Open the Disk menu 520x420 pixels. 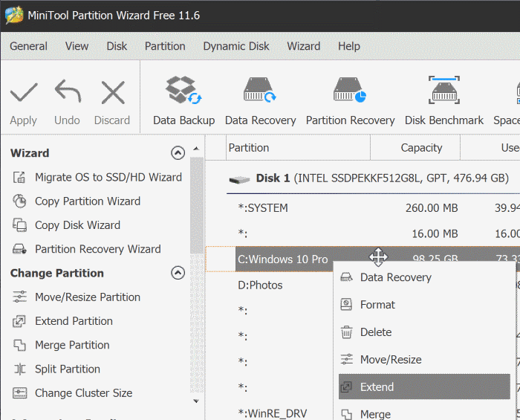coord(117,46)
